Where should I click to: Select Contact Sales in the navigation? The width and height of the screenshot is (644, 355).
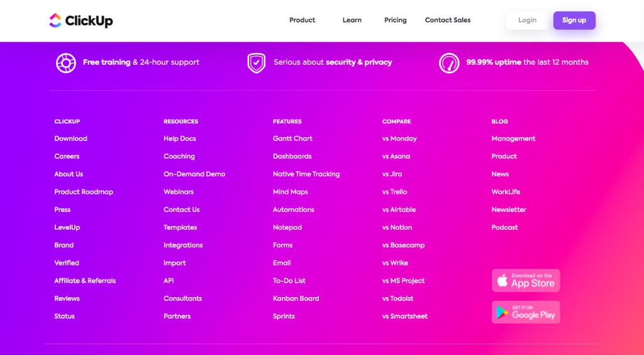448,20
